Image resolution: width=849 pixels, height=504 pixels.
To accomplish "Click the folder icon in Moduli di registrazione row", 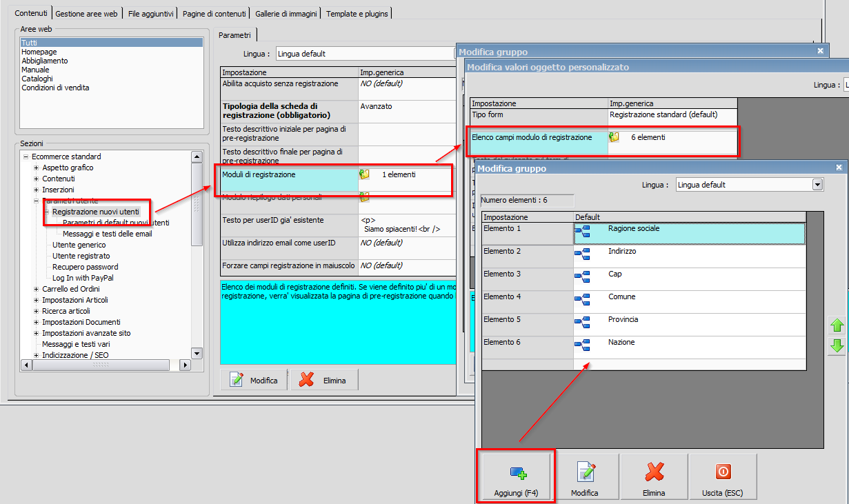I will tap(365, 175).
